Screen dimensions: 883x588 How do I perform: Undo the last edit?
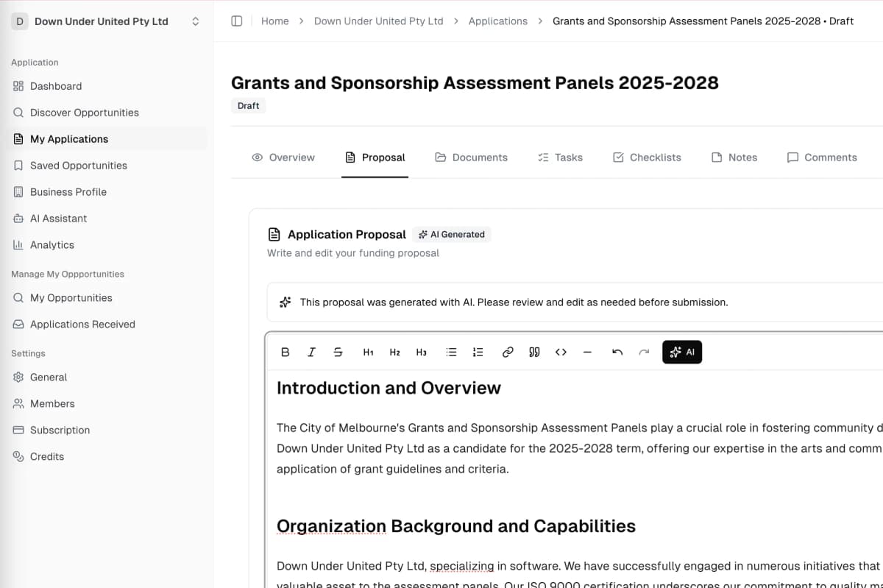617,353
